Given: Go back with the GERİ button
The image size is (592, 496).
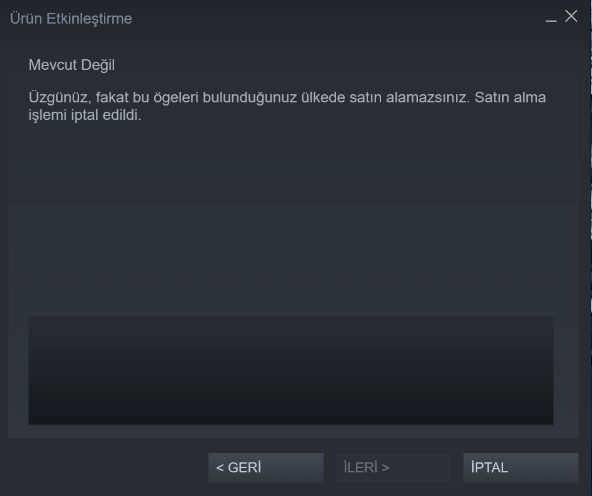Looking at the screenshot, I should click(266, 468).
